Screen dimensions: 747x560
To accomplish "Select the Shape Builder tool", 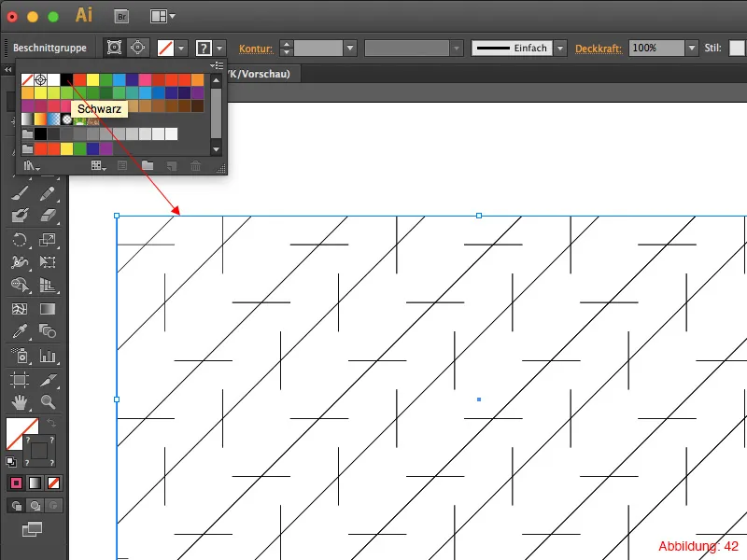I will [x=20, y=285].
